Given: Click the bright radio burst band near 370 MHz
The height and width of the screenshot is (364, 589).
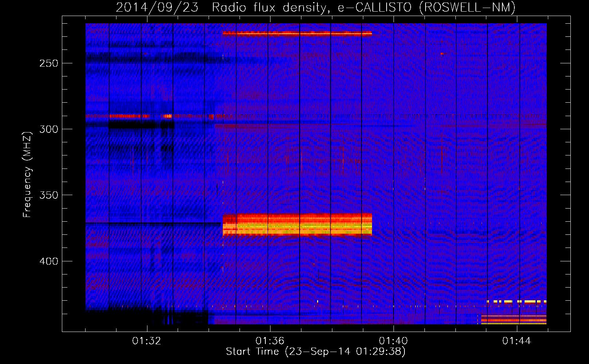Looking at the screenshot, I should (x=297, y=225).
